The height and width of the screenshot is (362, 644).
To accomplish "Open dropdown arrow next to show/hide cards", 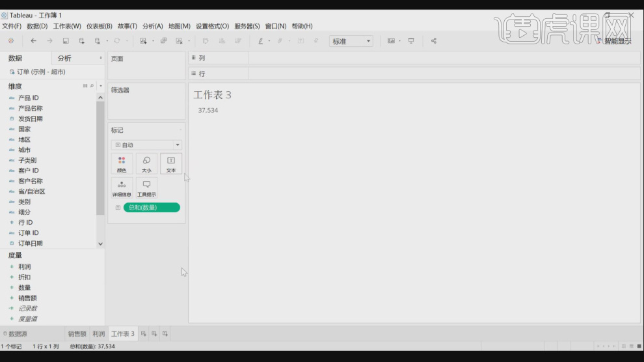I will [x=399, y=40].
